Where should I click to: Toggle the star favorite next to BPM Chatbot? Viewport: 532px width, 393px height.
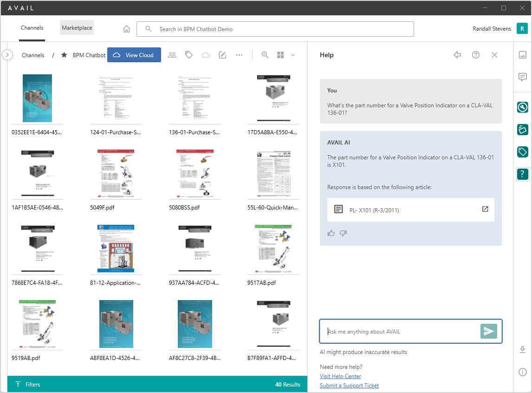64,55
